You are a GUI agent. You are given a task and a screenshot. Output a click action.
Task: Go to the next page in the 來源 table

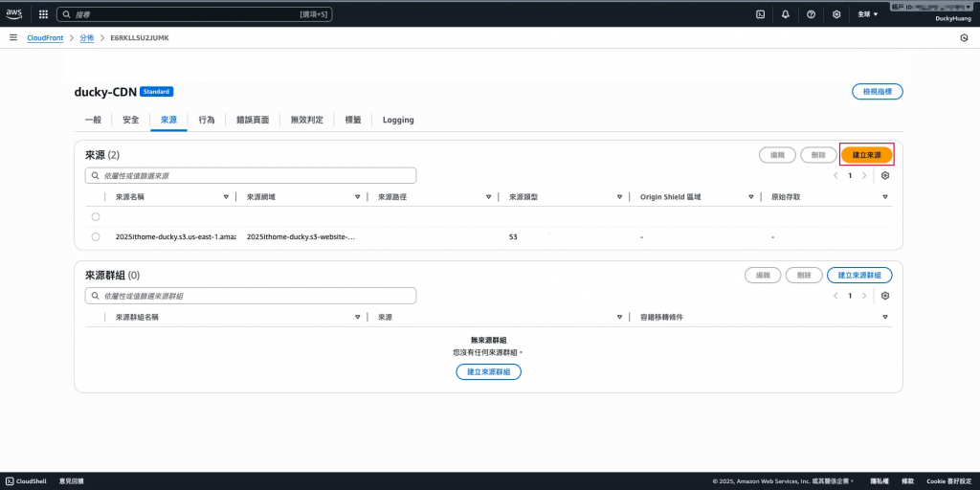pyautogui.click(x=864, y=176)
